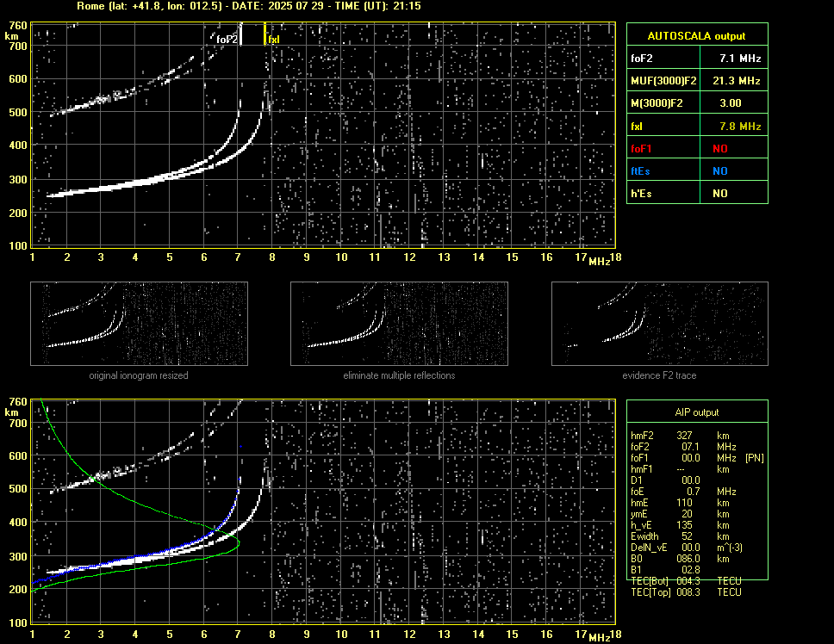
Task: Select the AIP foF2 07.1 value
Action: [690, 447]
